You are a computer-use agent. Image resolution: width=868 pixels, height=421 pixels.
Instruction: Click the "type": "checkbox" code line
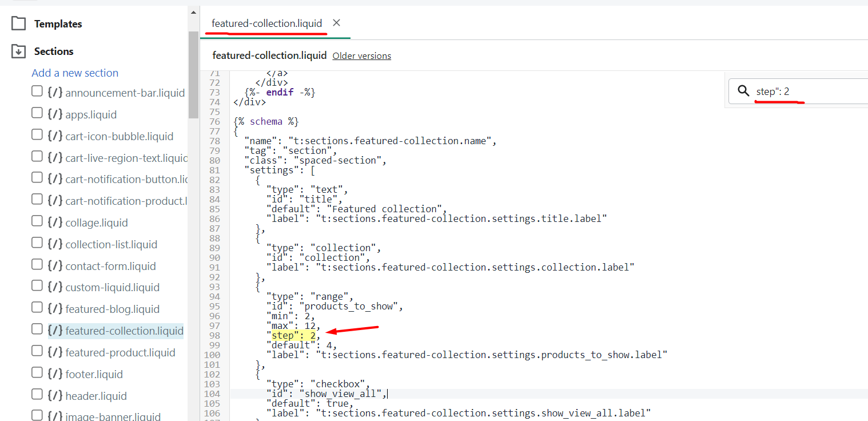318,384
